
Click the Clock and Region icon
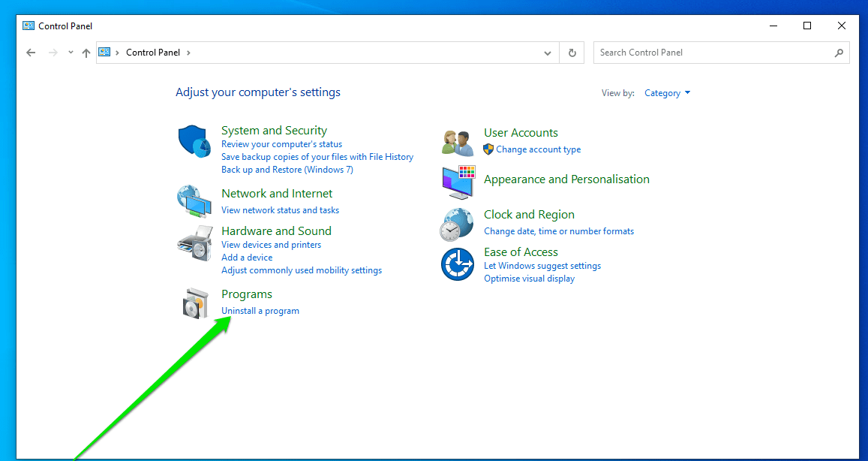457,223
